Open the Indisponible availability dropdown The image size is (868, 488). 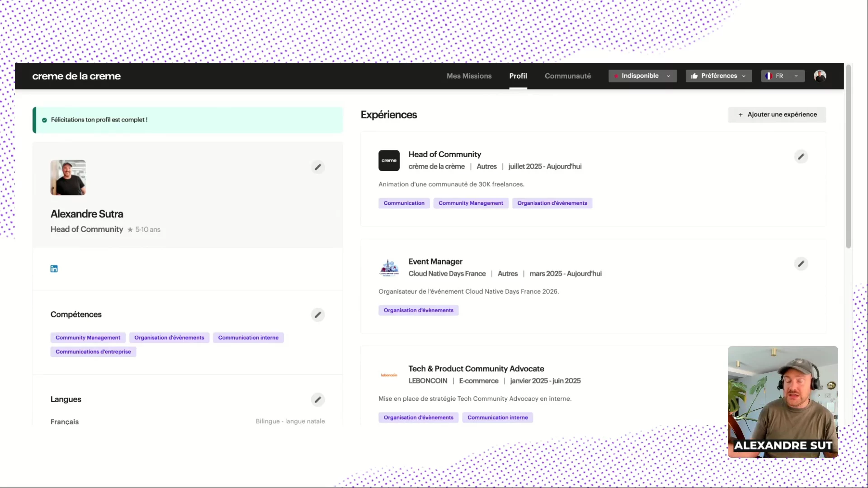[x=642, y=76]
